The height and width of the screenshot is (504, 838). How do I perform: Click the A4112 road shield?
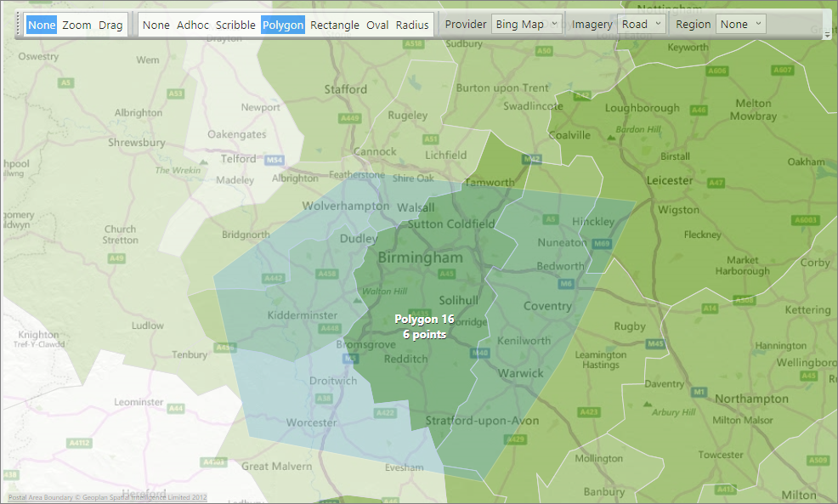click(80, 443)
